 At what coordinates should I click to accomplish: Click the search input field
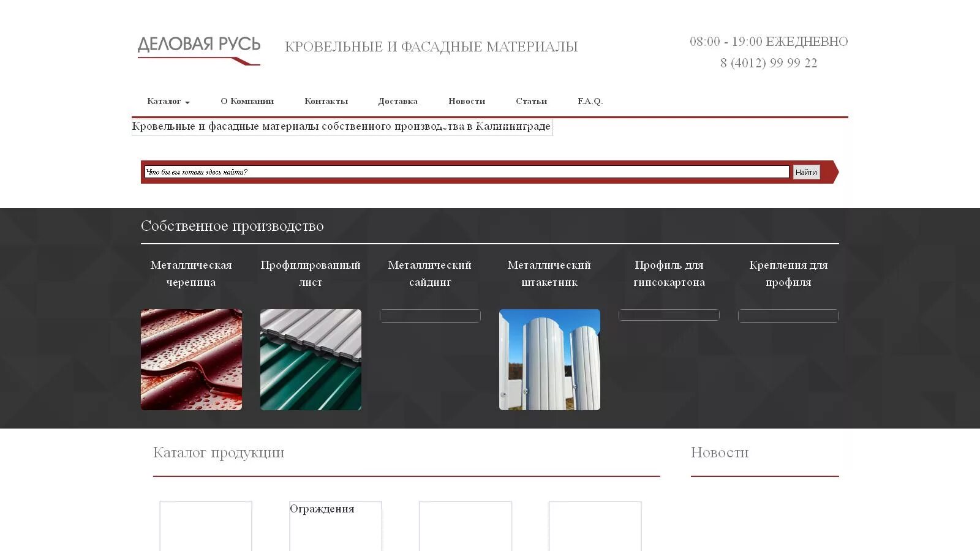[467, 172]
